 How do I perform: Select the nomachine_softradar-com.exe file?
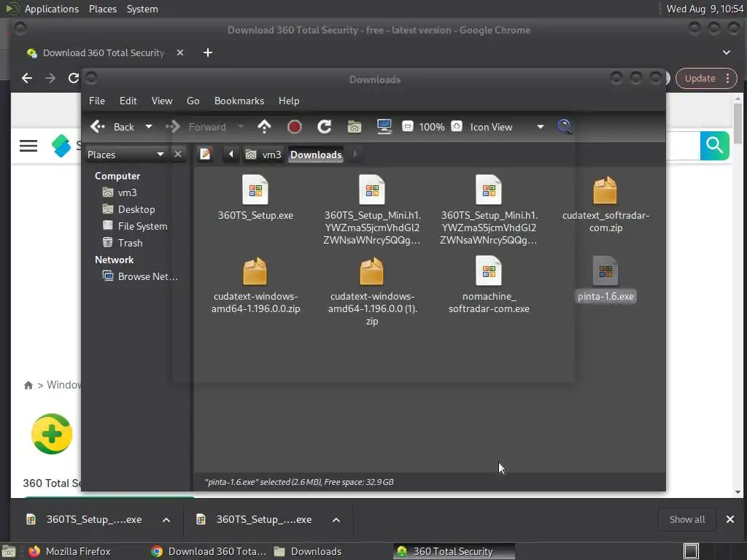pos(489,285)
